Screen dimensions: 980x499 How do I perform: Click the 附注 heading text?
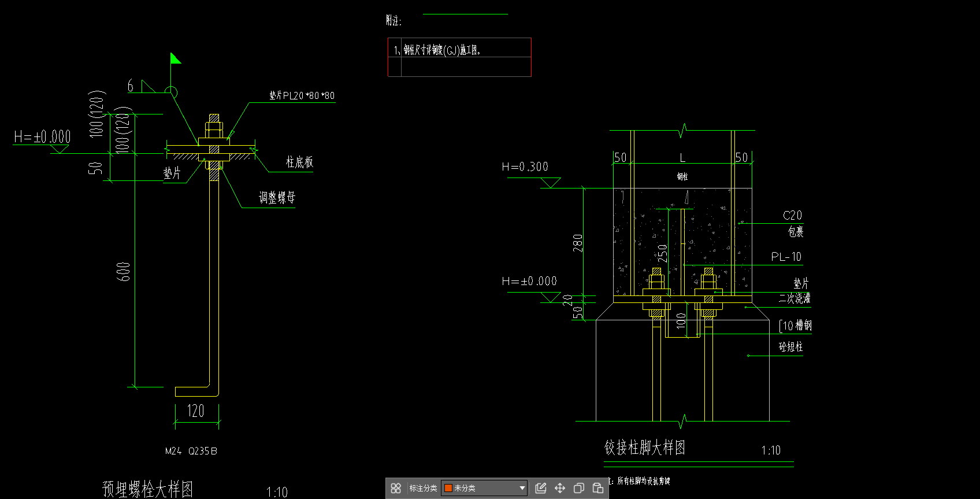point(394,21)
